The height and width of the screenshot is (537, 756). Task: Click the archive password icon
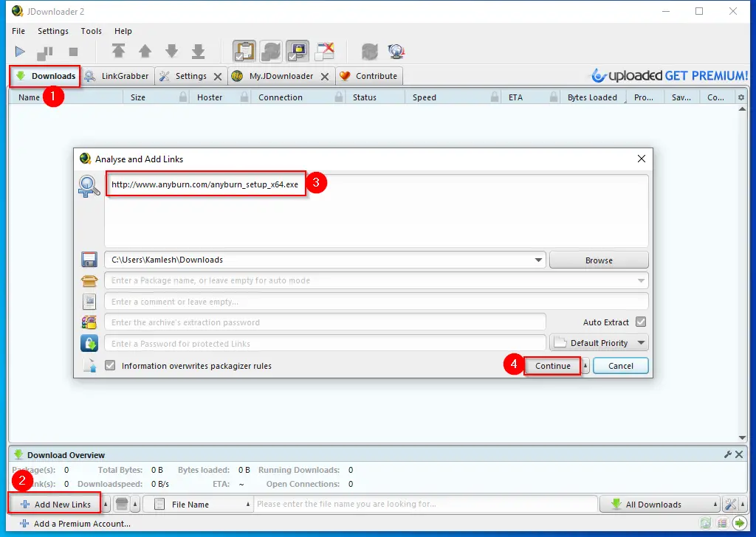point(89,322)
